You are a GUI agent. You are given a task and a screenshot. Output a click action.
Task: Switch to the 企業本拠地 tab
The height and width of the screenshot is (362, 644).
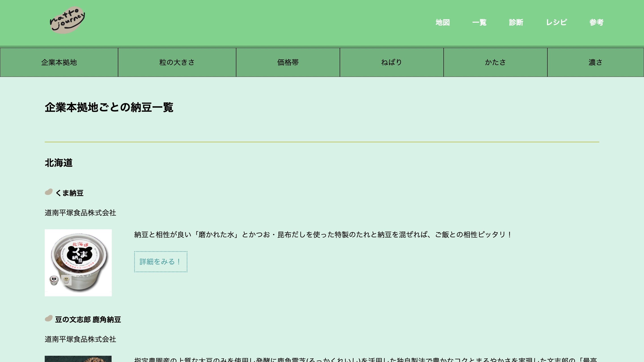59,62
